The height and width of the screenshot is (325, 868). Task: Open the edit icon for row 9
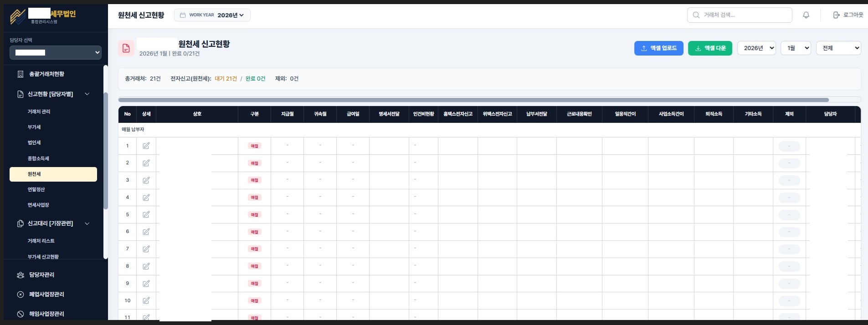pyautogui.click(x=146, y=283)
